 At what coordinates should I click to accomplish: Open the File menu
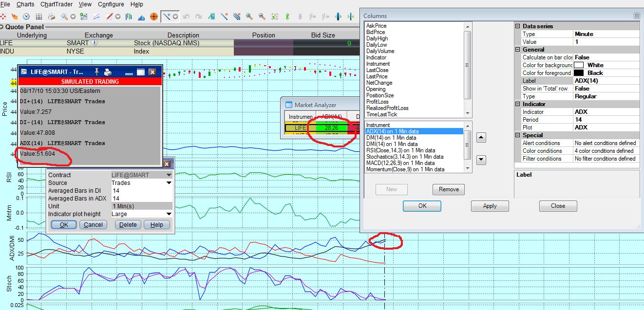(5, 4)
